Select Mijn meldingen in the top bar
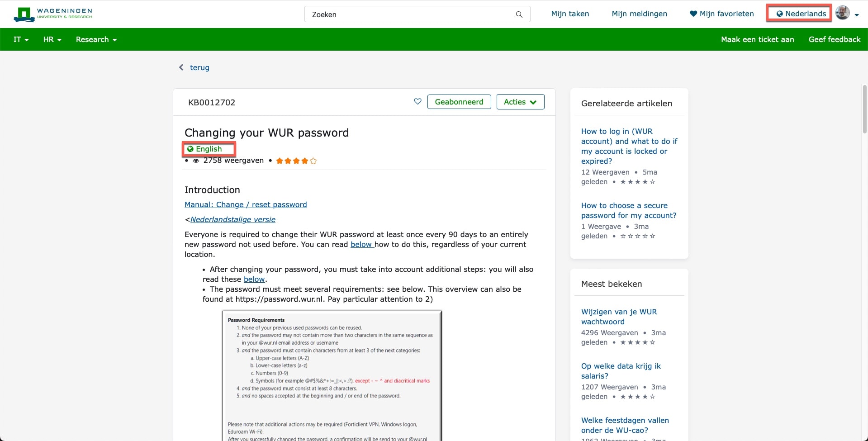868x441 pixels. pyautogui.click(x=639, y=14)
